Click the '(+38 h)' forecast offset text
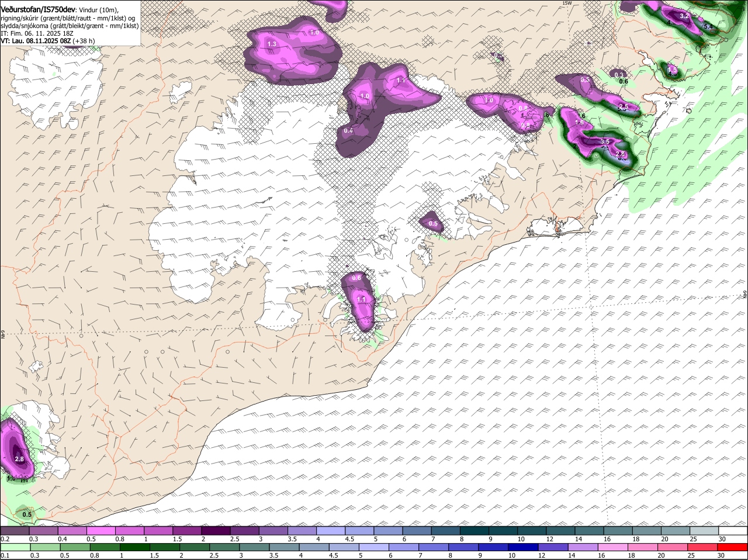This screenshot has height=560, width=748. (x=84, y=41)
